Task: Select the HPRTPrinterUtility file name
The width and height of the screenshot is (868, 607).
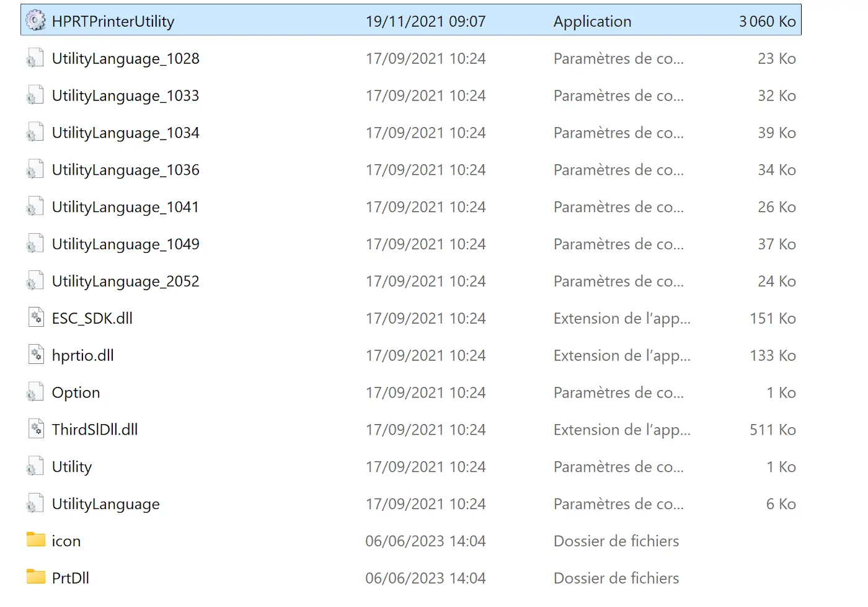Action: point(113,22)
